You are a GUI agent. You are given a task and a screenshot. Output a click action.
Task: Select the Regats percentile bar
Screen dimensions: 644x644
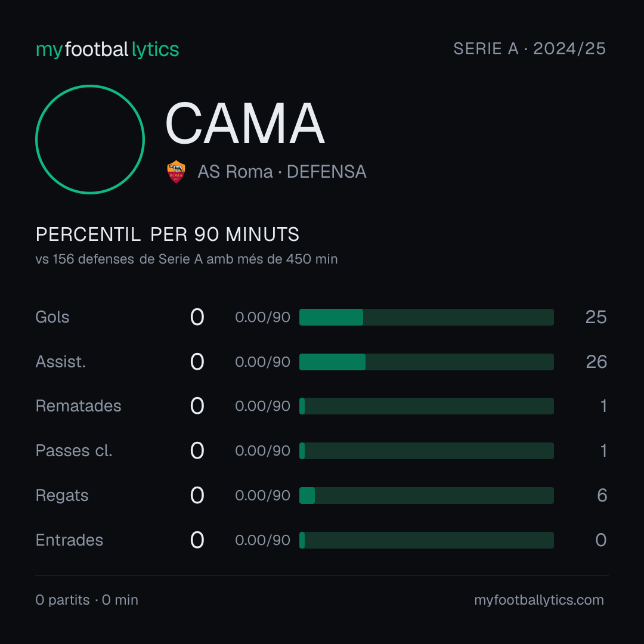(426, 496)
